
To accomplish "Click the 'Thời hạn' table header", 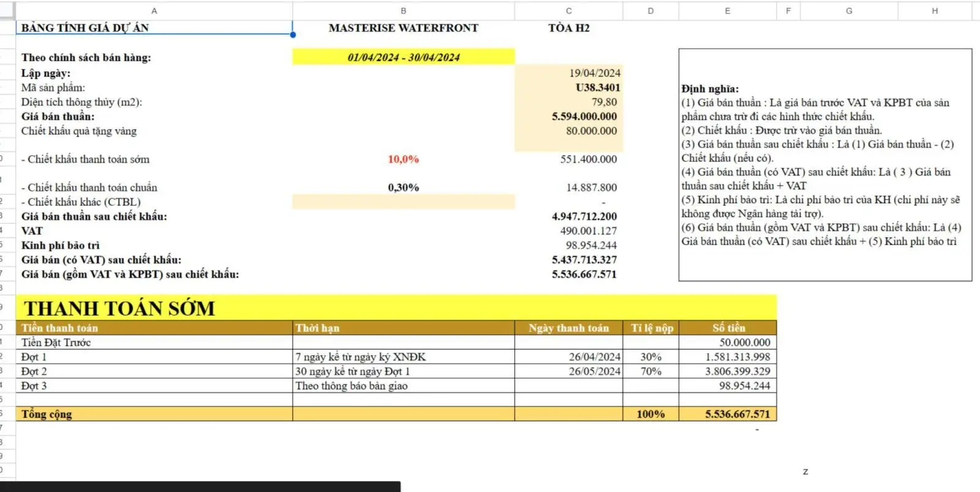I will 404,328.
